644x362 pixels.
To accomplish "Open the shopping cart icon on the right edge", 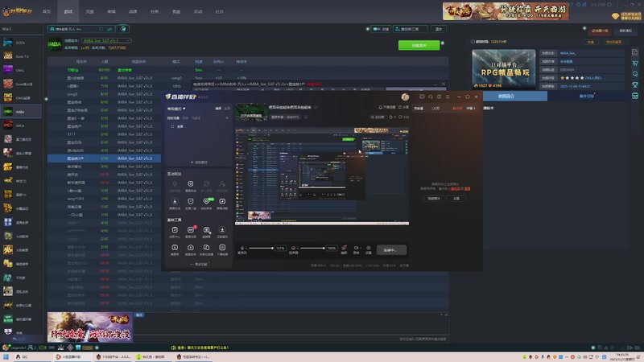I will click(x=635, y=64).
